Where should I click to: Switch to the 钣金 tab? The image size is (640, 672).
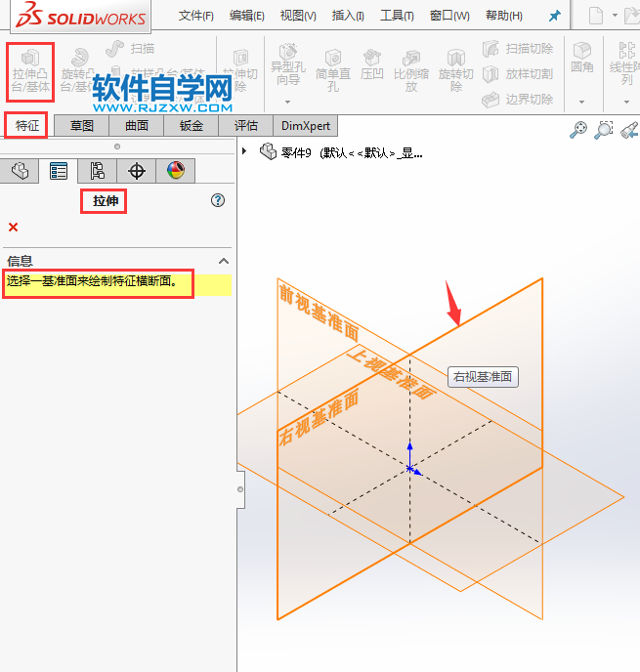[x=192, y=126]
